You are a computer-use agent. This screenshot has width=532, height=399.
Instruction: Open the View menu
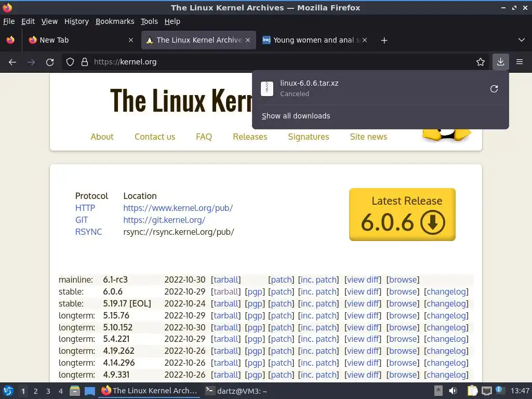coord(49,21)
